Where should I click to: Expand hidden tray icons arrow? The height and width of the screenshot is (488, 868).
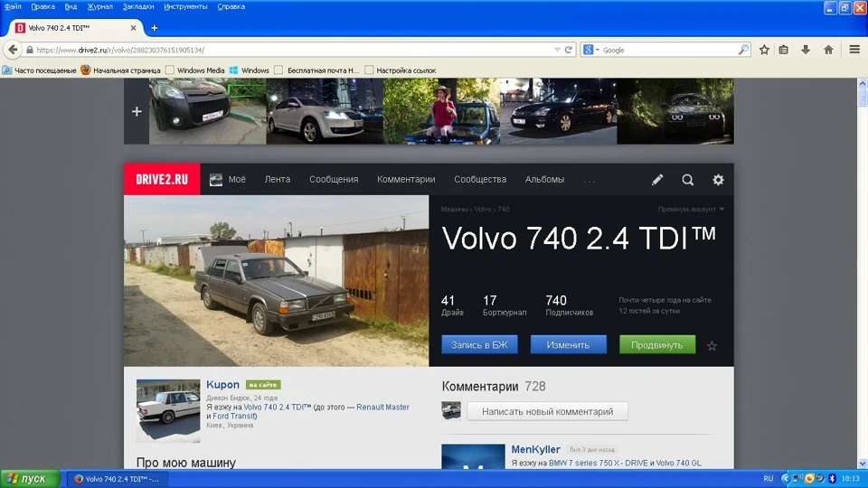click(x=785, y=479)
